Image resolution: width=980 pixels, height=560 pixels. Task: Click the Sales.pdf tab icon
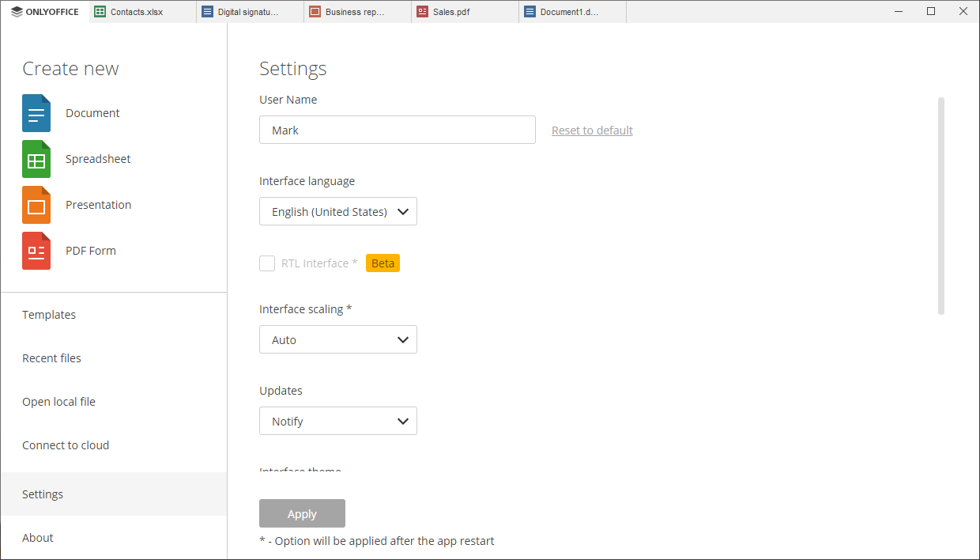[x=422, y=12]
